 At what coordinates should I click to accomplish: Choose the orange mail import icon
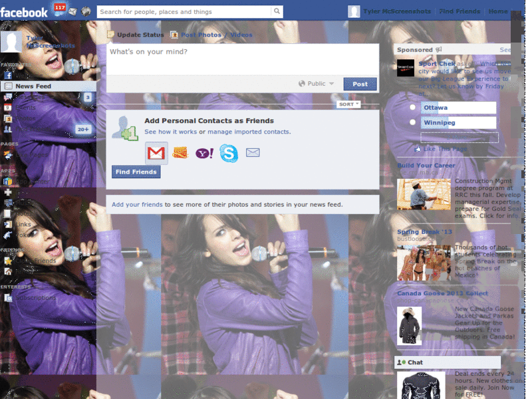pyautogui.click(x=180, y=153)
